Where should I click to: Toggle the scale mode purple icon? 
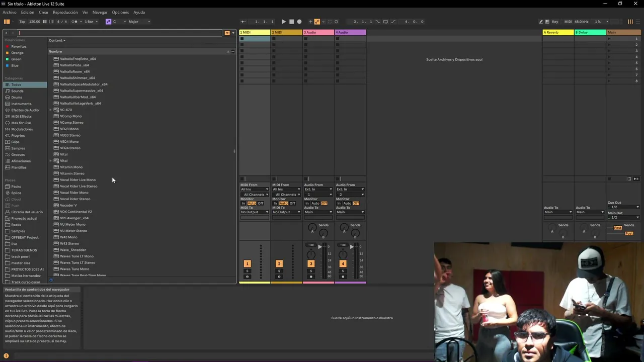coord(108,22)
